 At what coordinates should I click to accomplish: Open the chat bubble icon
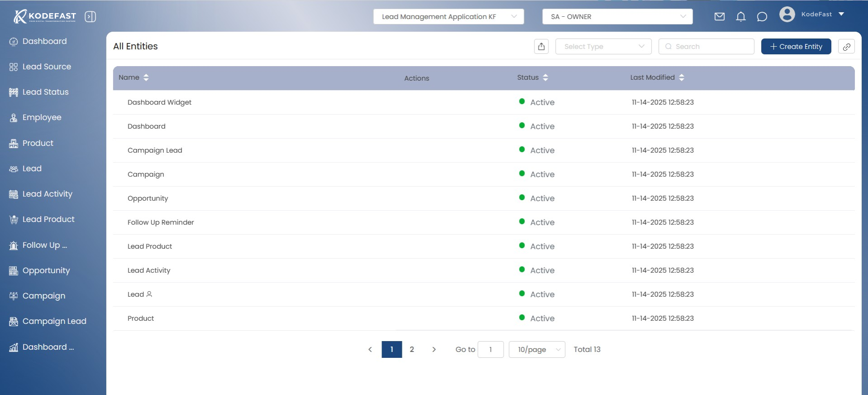[x=762, y=17]
